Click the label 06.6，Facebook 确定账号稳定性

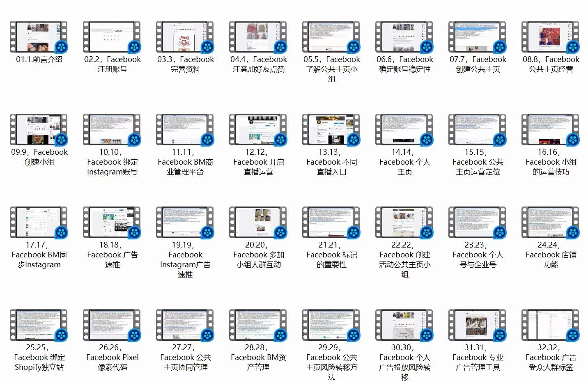pyautogui.click(x=404, y=64)
